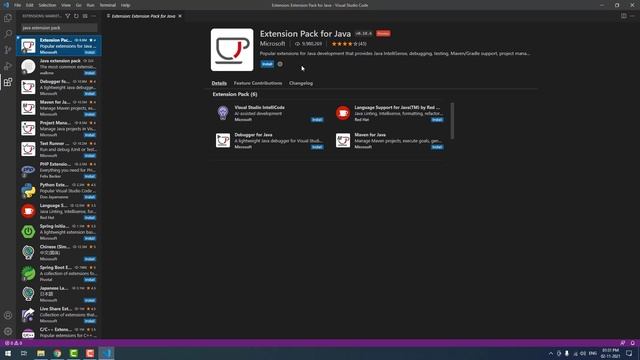Switch to the Changelog tab
This screenshot has height=360, width=640.
coord(301,83)
